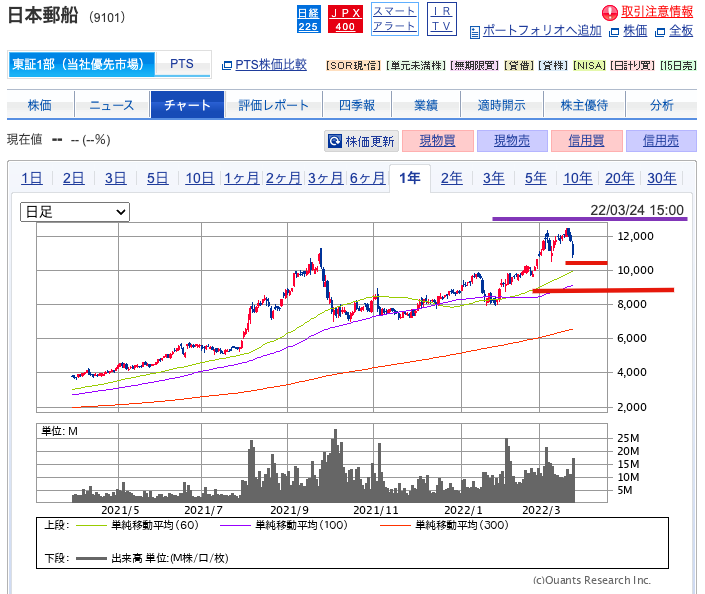Select the 20年 chart period
705x594 pixels.
pos(620,179)
